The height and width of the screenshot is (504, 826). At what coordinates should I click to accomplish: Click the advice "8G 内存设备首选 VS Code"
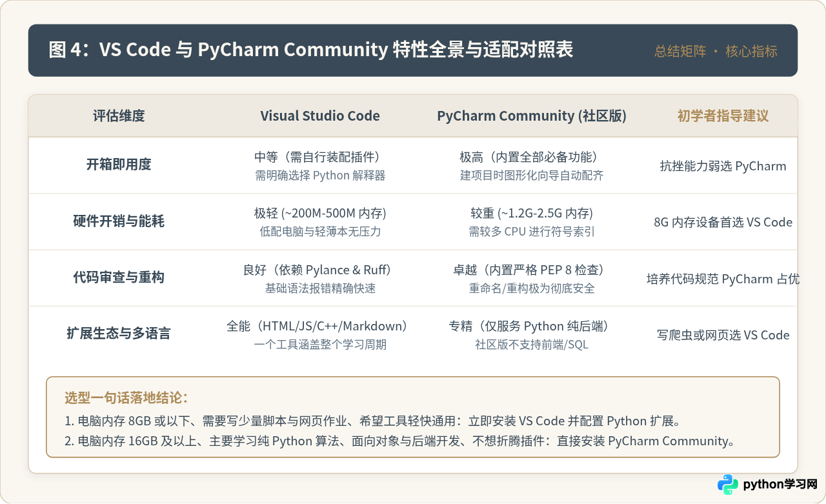[x=723, y=223]
